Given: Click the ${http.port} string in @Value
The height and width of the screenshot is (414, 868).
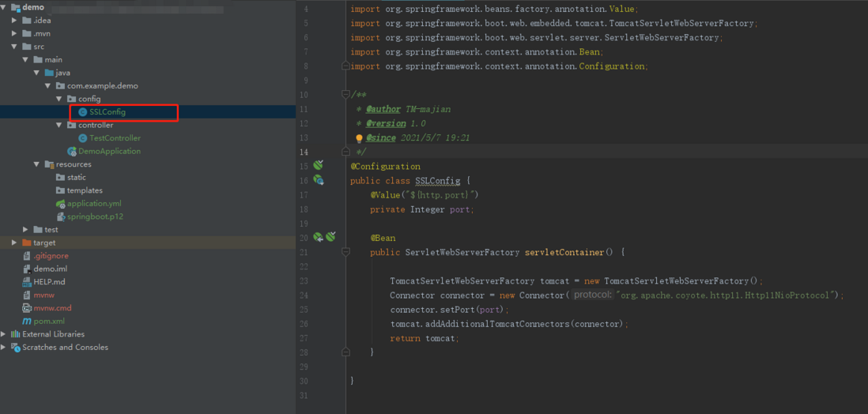Looking at the screenshot, I should (440, 195).
